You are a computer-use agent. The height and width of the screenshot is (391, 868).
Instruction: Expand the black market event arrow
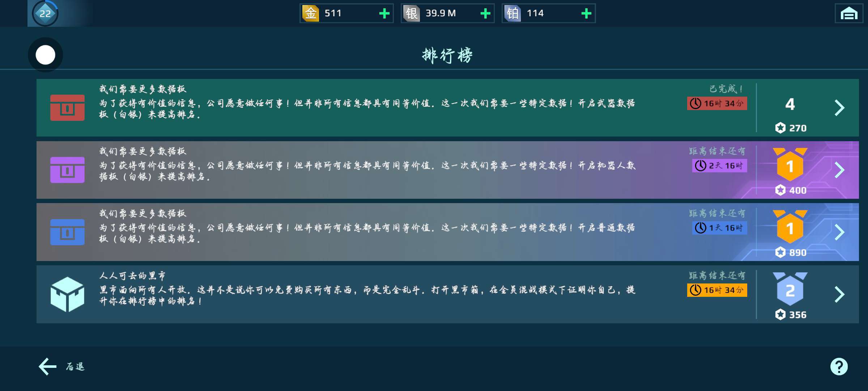tap(839, 294)
